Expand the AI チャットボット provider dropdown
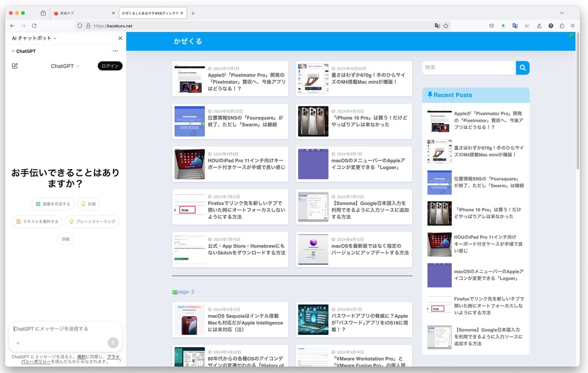The height and width of the screenshot is (373, 588). (34, 38)
